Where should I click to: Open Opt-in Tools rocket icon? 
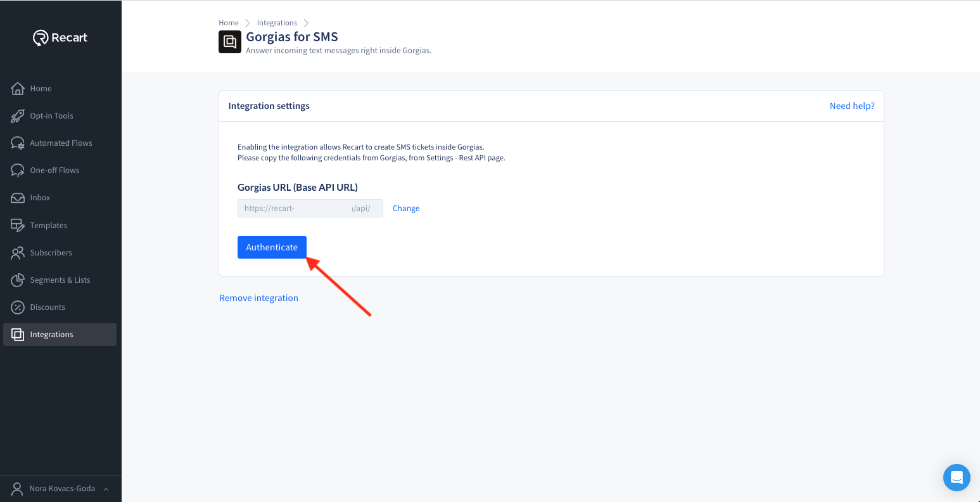[18, 116]
